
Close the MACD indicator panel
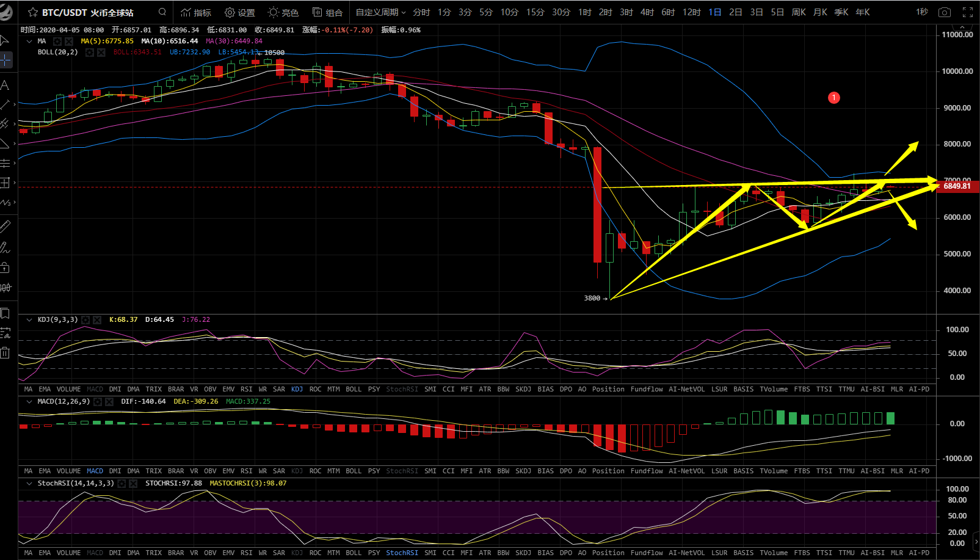(109, 402)
